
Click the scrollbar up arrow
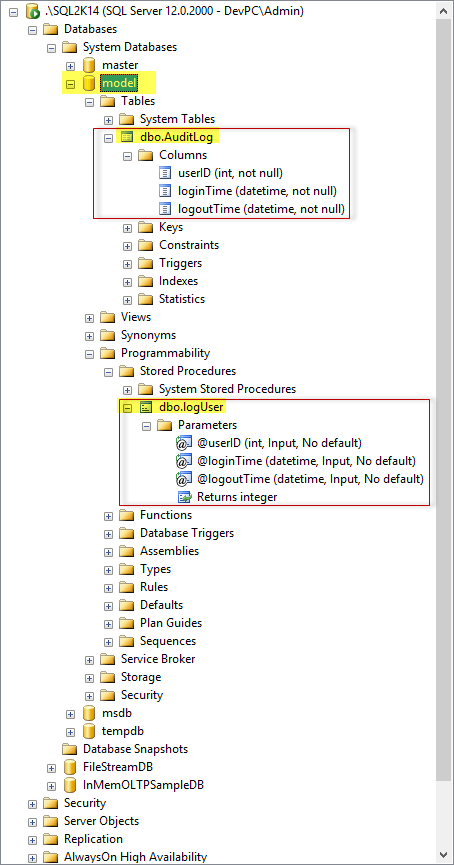[444, 10]
